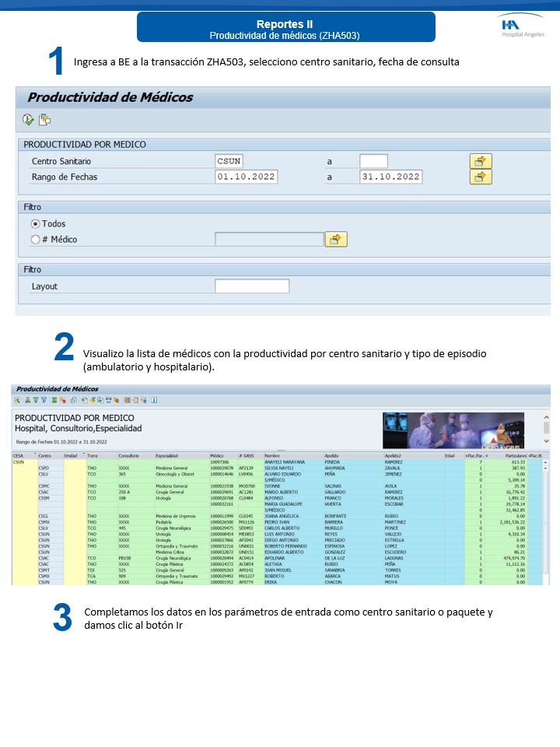Click the Layout input field
560x747 pixels.
[x=251, y=286]
